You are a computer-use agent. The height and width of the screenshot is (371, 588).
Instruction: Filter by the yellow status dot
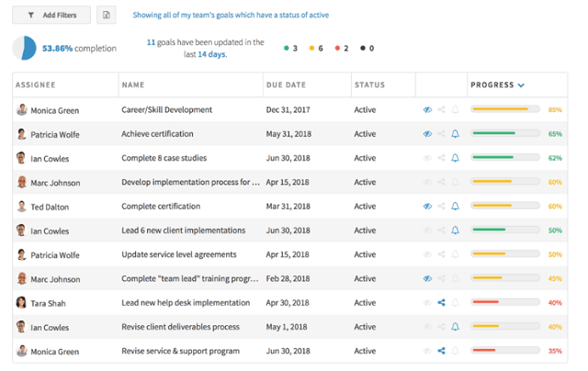[x=311, y=48]
